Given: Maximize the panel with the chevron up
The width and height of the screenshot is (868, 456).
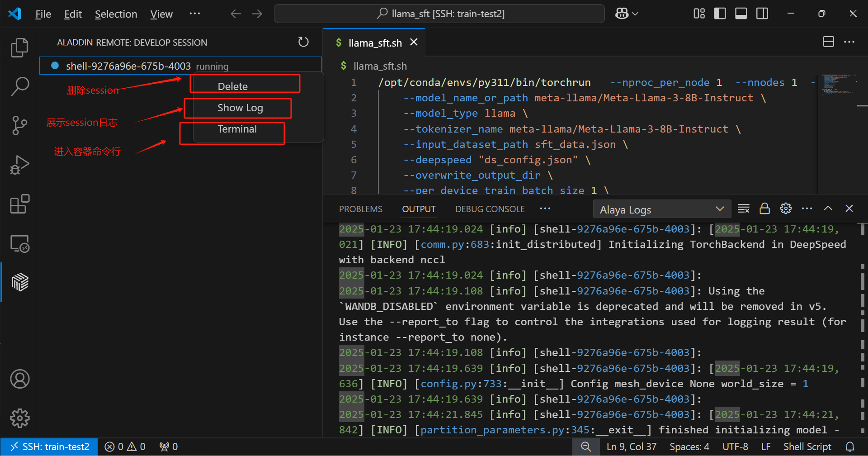Looking at the screenshot, I should pyautogui.click(x=828, y=209).
